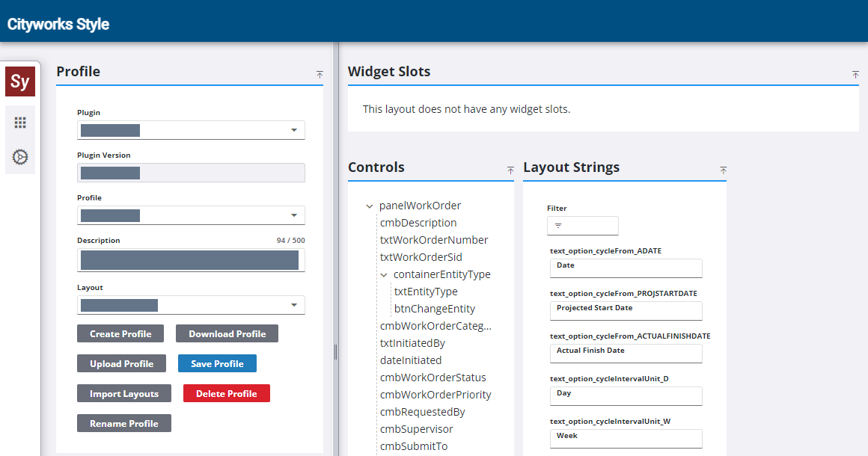Click the 94 / 500 character counter
The width and height of the screenshot is (868, 456).
coord(290,241)
